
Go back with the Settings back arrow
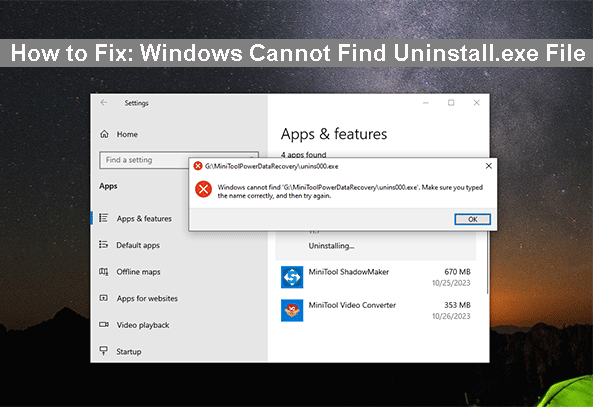(x=104, y=103)
